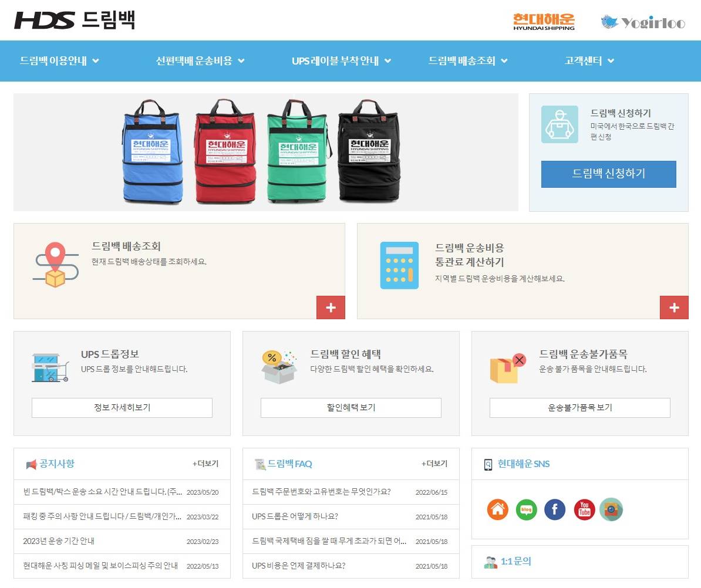Screen dimensions: 701x588
Task: Click the 드림백 FAQ panel title
Action: point(289,464)
